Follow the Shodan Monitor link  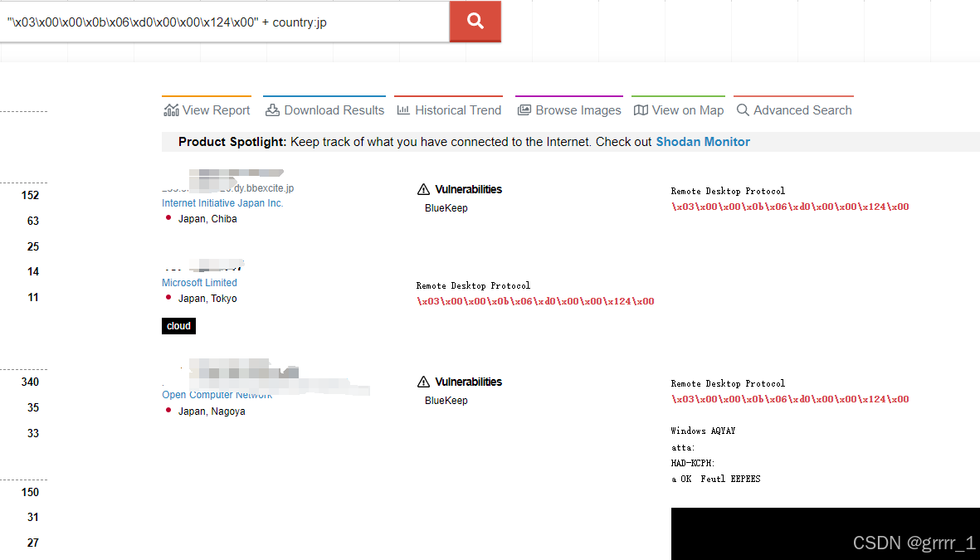pos(703,142)
